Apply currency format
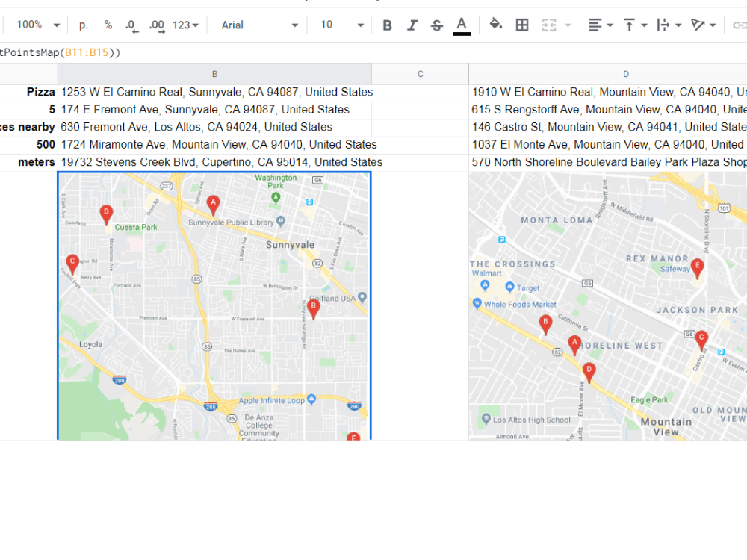This screenshot has height=560, width=747. click(82, 25)
